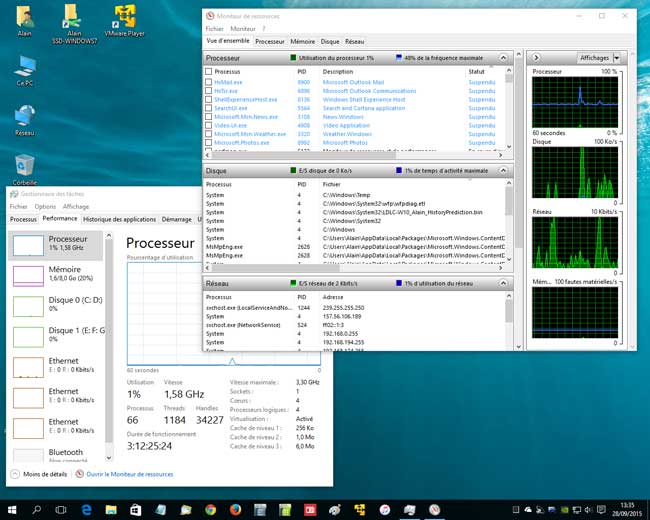Tick the Microsoft.Photos.exe checkbox
650x520 pixels.
coord(209,143)
